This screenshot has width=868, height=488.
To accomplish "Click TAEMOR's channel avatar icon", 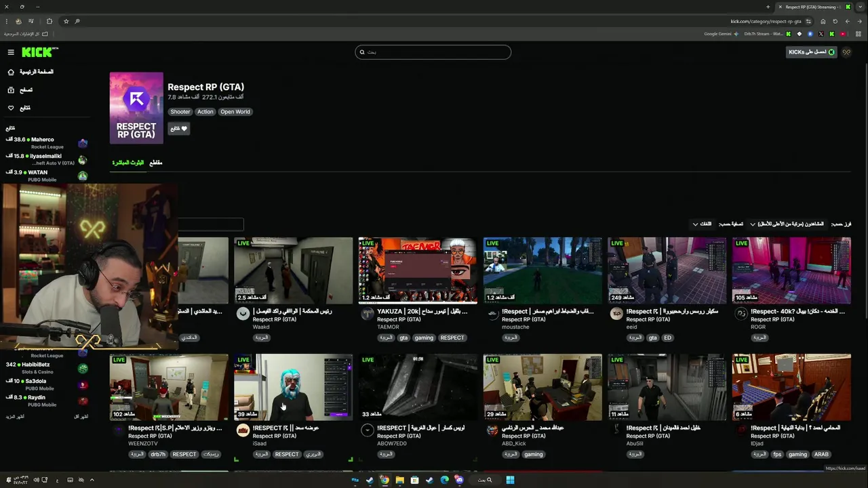I will click(368, 313).
